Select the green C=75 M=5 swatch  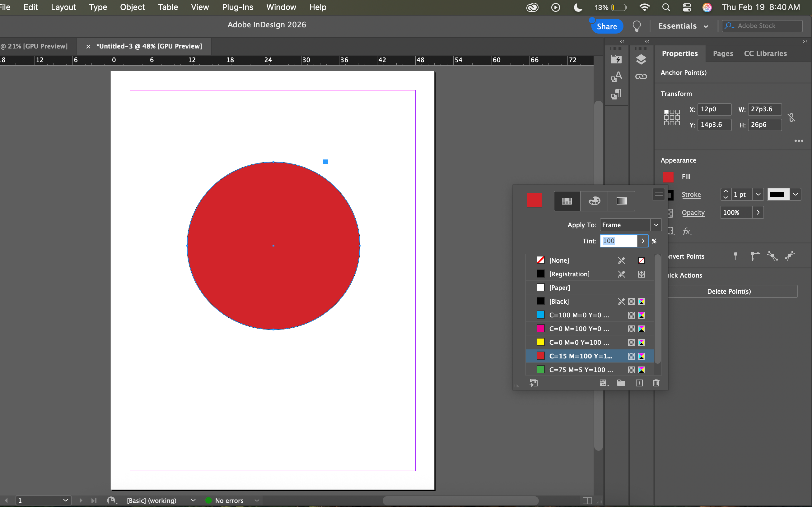581,370
